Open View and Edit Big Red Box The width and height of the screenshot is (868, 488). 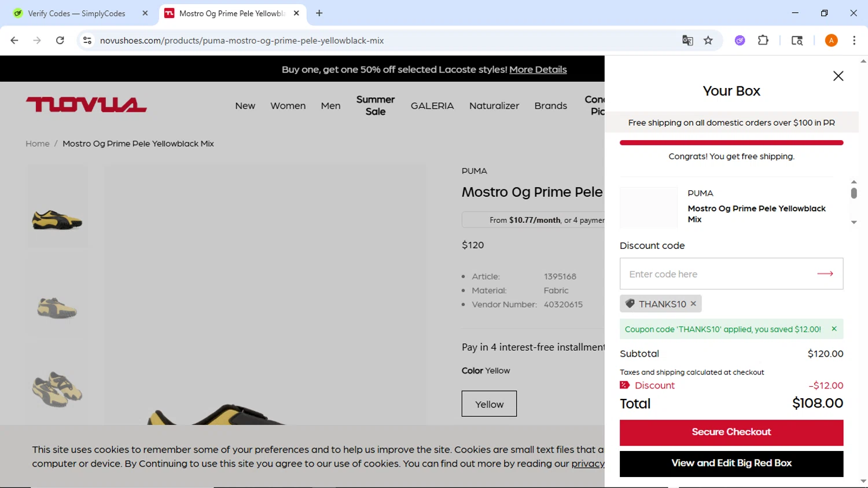731,464
